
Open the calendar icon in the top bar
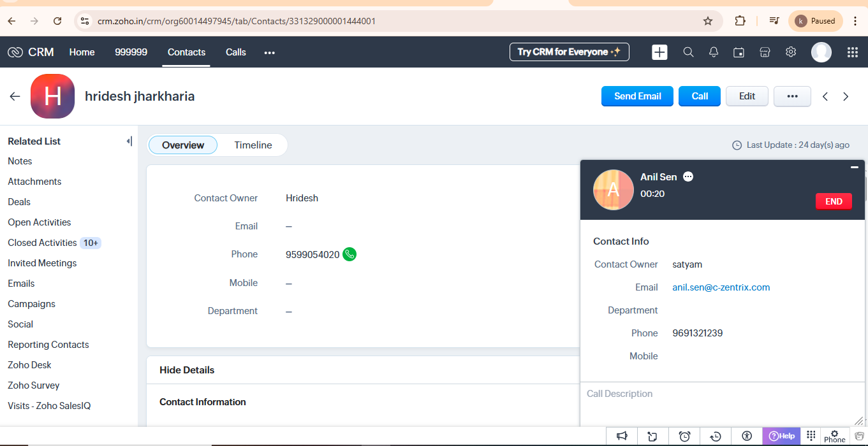click(x=739, y=52)
